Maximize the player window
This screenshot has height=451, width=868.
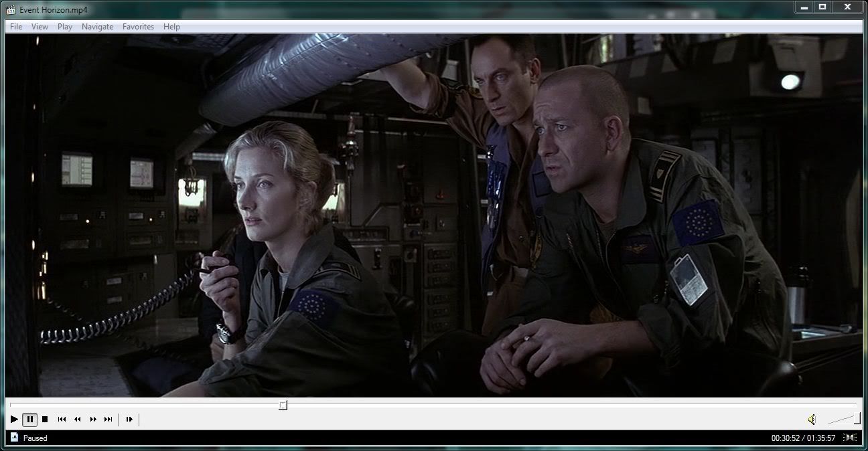coord(822,7)
